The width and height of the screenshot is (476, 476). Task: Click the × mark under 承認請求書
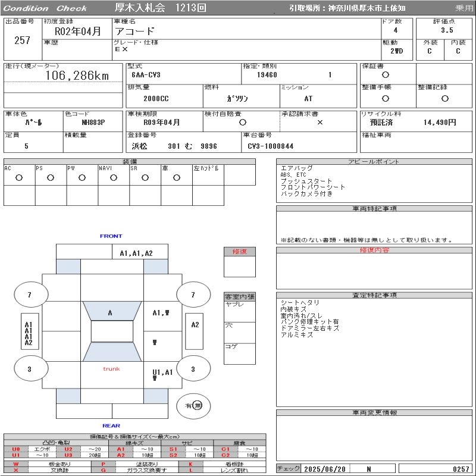coord(320,123)
